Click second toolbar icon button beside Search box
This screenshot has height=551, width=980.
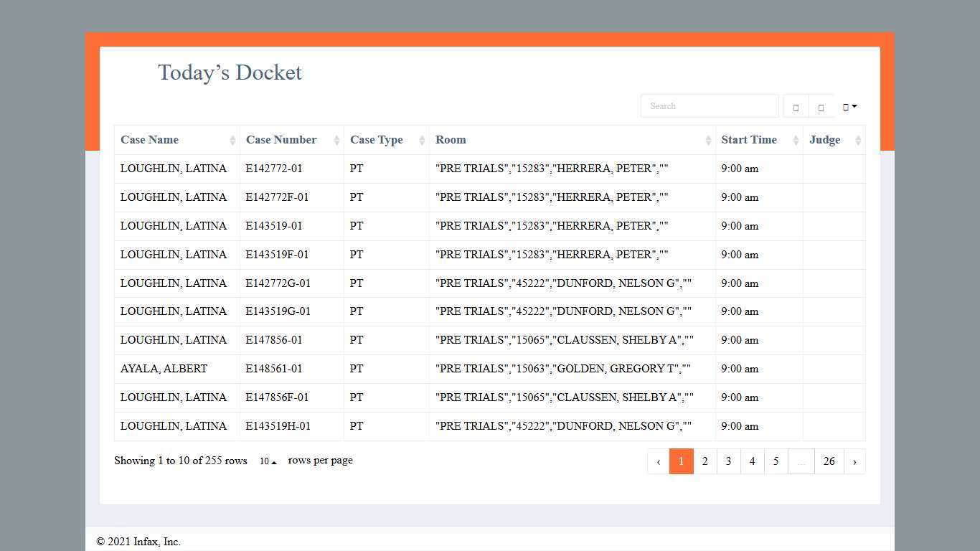[x=821, y=107]
